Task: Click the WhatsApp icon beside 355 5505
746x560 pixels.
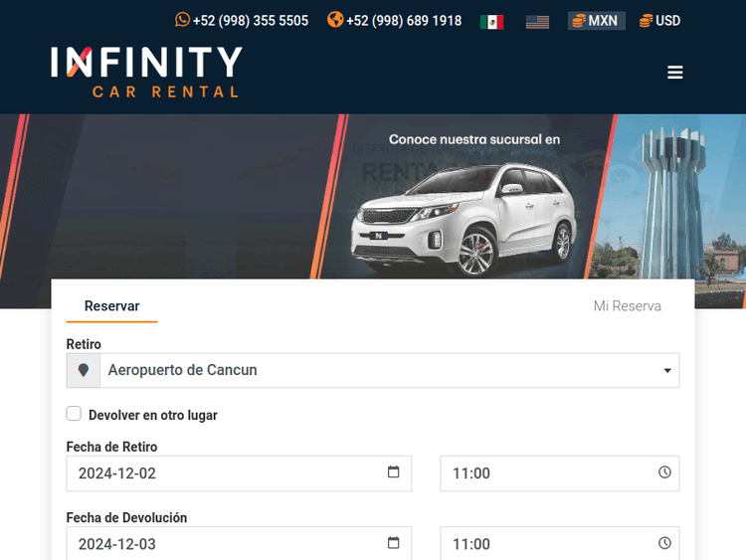Action: coord(182,20)
